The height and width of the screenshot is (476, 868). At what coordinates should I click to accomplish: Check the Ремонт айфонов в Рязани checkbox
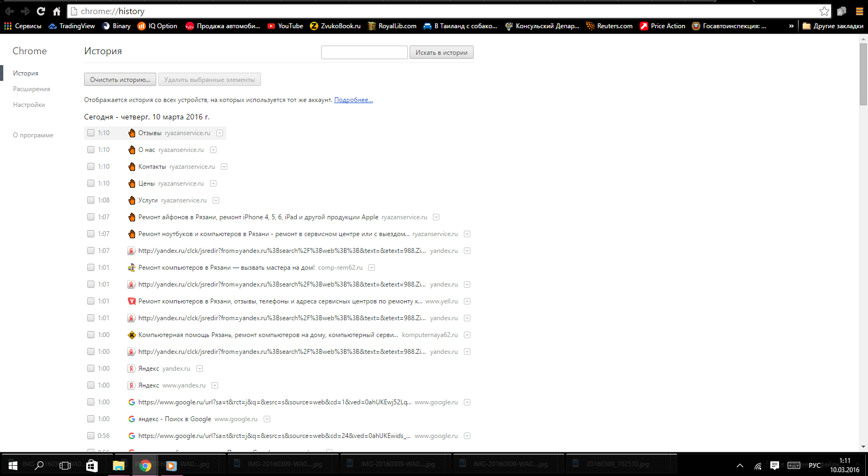point(91,217)
